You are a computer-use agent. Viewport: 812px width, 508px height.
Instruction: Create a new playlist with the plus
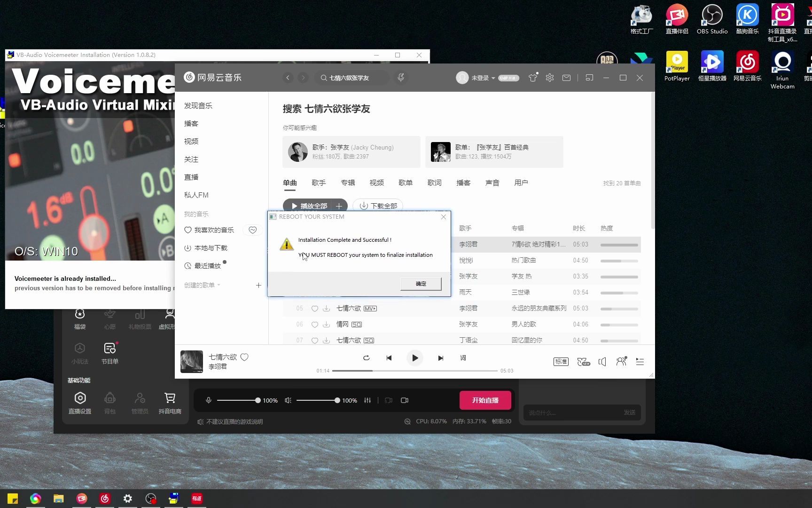click(258, 285)
